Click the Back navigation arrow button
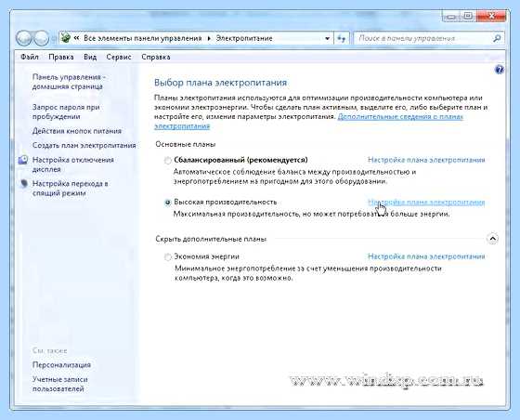This screenshot has height=420, width=520. [x=24, y=38]
